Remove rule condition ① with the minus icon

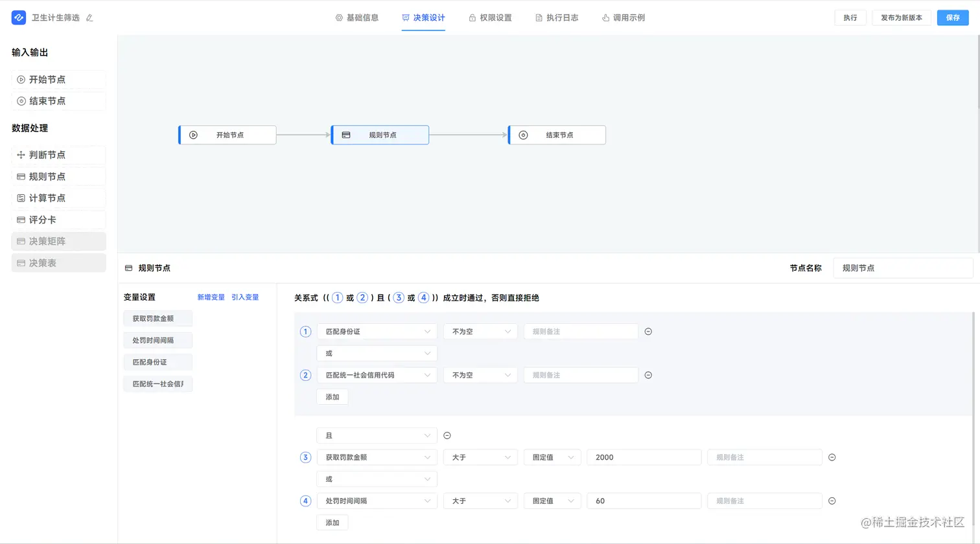(x=647, y=331)
